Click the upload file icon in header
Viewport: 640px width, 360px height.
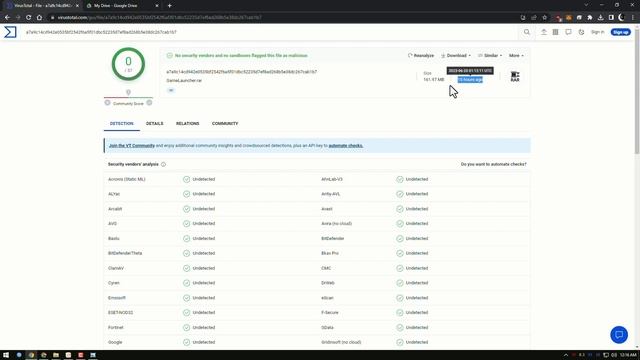544,32
